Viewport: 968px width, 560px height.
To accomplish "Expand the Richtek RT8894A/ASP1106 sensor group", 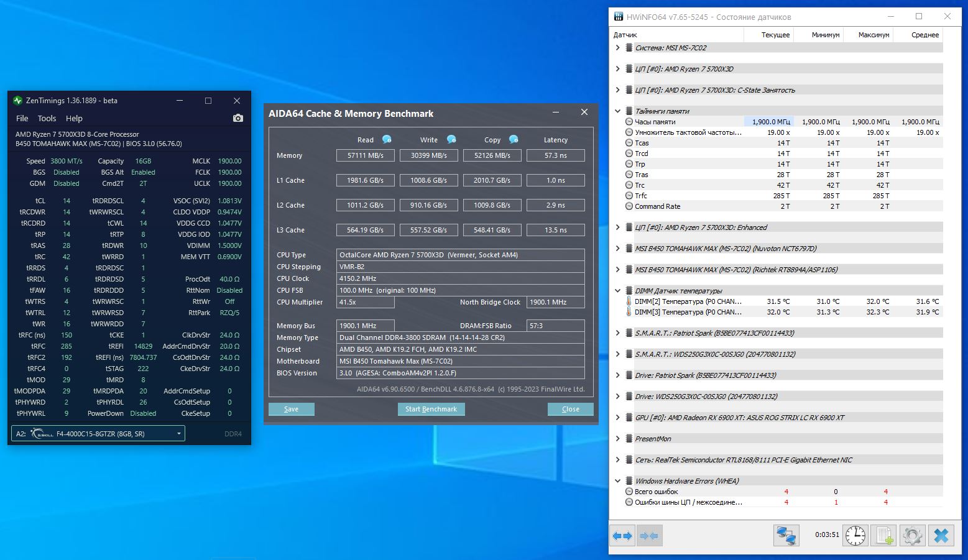I will [x=617, y=270].
